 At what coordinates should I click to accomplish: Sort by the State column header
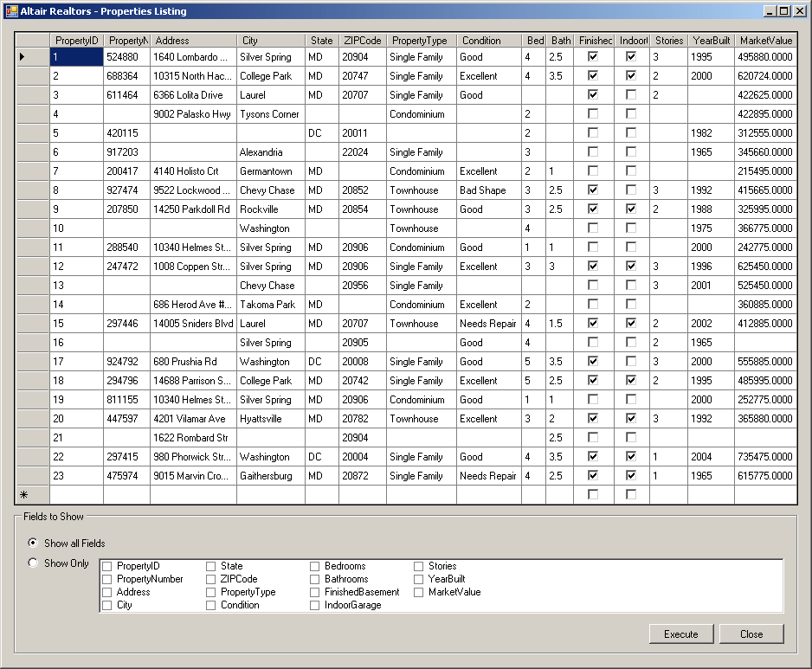(321, 41)
